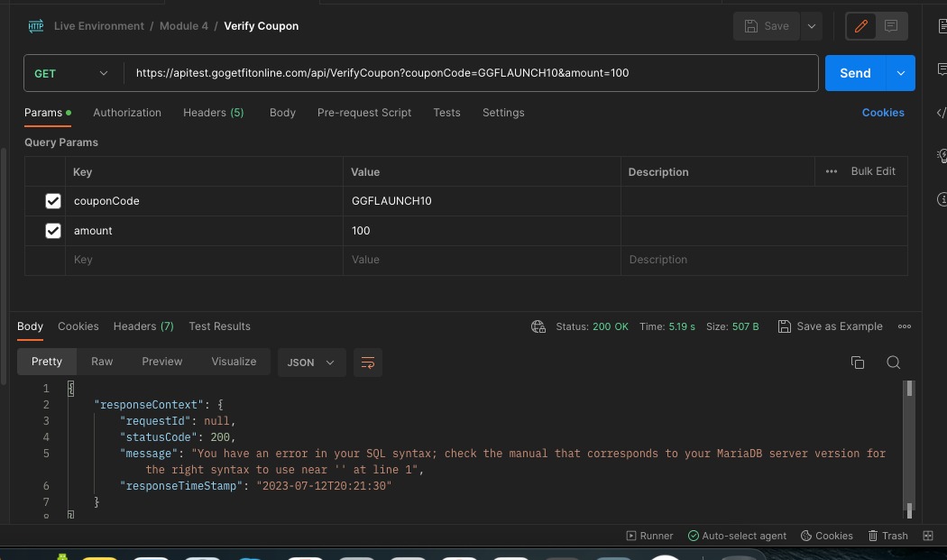Collapse the JSON root at line 1
The width and height of the screenshot is (947, 560).
click(x=71, y=389)
